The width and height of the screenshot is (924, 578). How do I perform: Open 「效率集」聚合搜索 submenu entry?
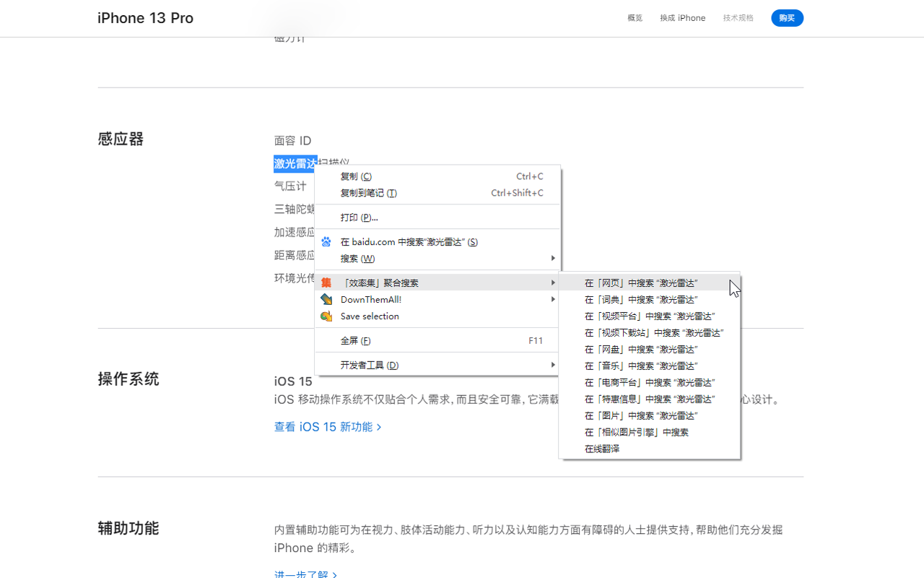pos(437,283)
